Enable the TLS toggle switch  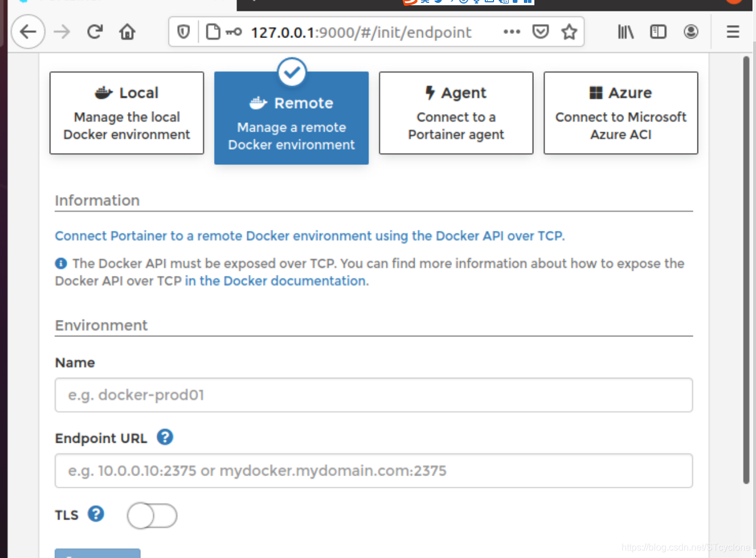click(x=152, y=516)
